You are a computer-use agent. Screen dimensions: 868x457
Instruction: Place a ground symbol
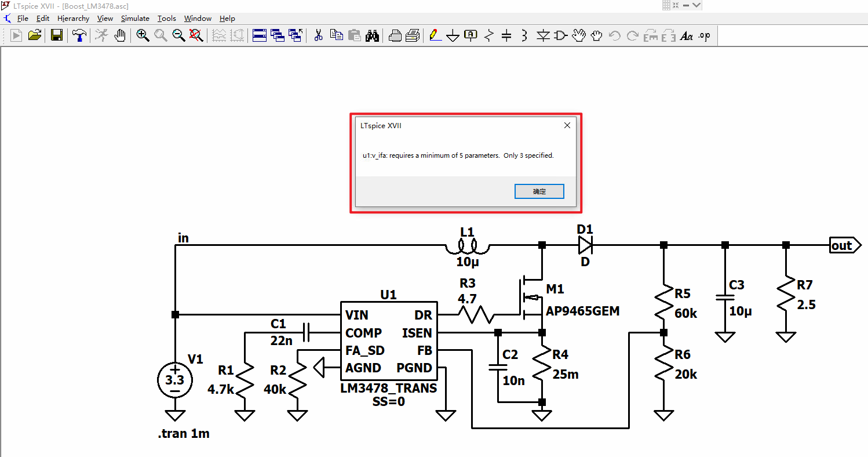[453, 35]
